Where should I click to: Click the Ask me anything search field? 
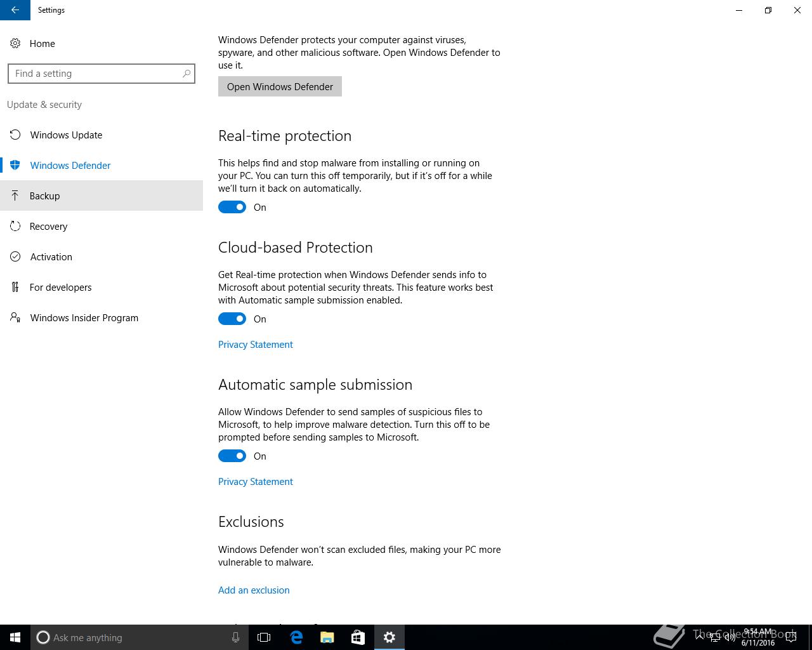[x=140, y=637]
